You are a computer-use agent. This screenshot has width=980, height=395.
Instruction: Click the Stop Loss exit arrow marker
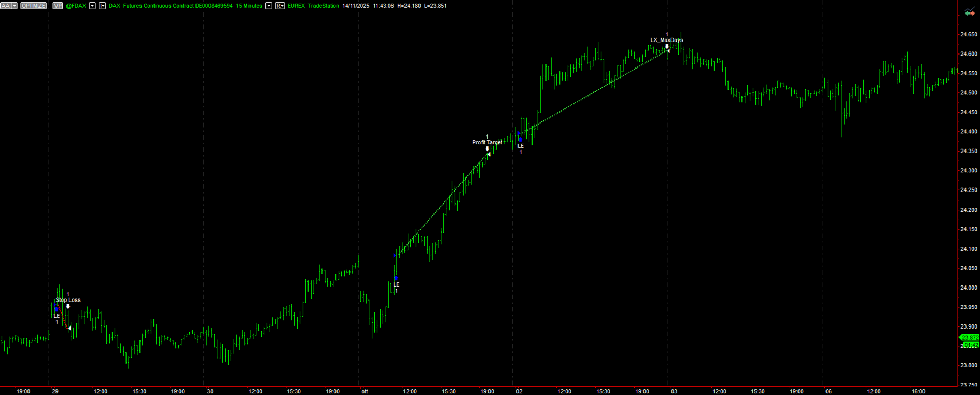68,306
